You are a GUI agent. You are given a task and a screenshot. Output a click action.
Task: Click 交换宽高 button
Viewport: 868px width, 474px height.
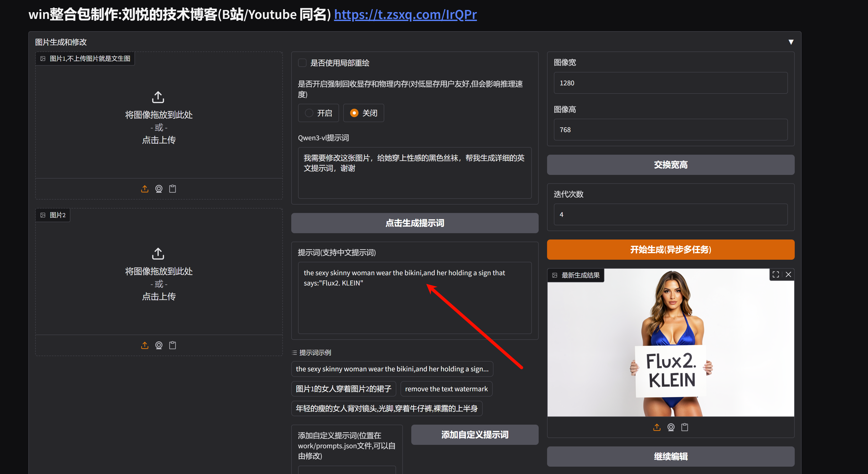(x=671, y=165)
